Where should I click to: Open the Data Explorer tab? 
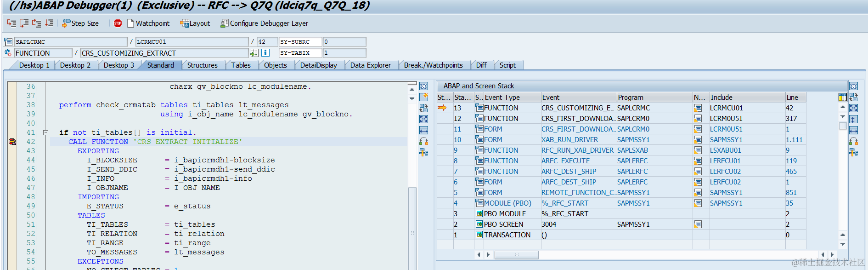pyautogui.click(x=370, y=65)
